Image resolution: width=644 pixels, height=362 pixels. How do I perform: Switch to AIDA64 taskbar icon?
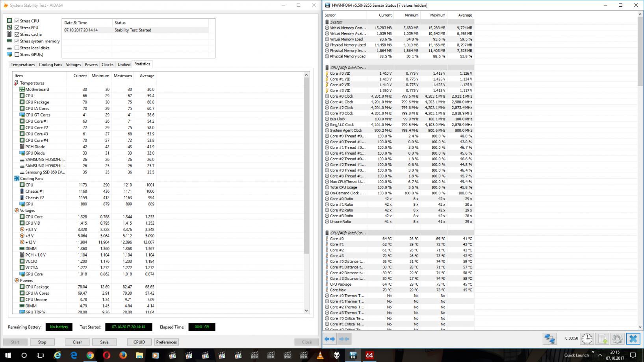[369, 355]
